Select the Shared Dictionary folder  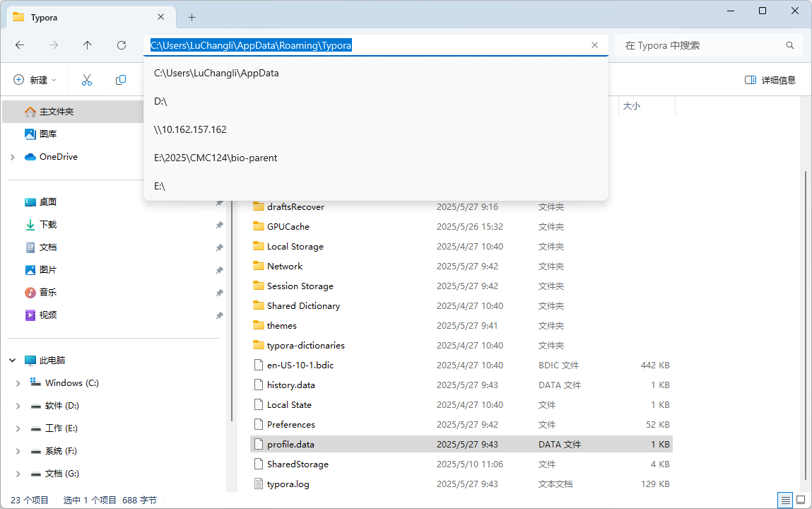(461, 305)
